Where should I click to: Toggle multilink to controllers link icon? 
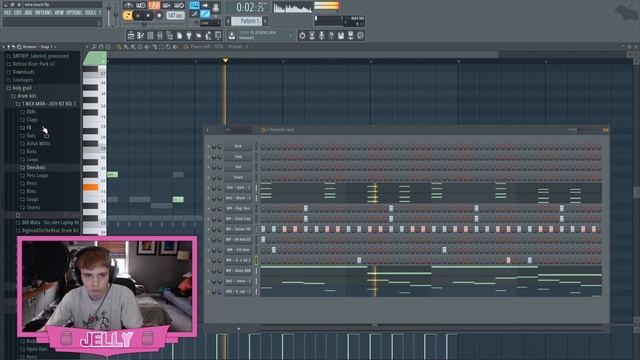pos(205,14)
